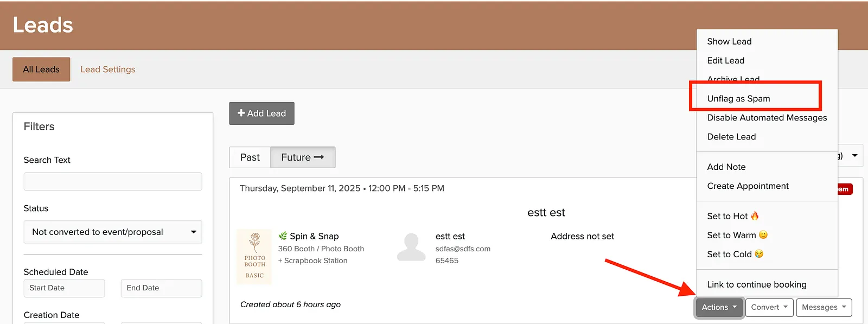
Task: Choose Unflag as Spam from the menu
Action: [x=738, y=99]
